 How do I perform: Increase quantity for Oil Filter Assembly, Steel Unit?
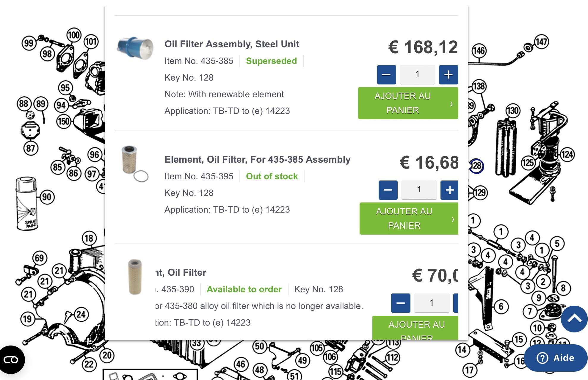point(448,75)
